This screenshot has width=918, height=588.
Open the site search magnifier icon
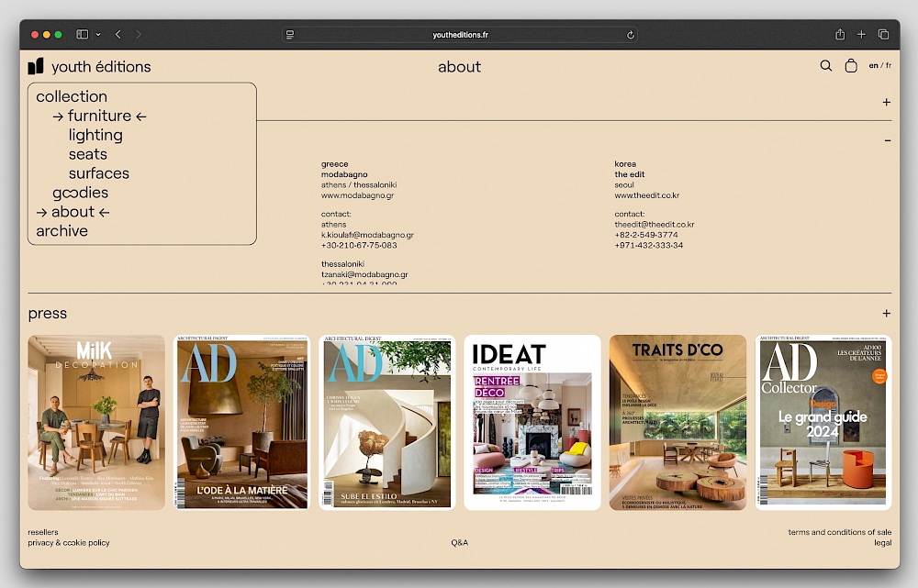coord(825,66)
